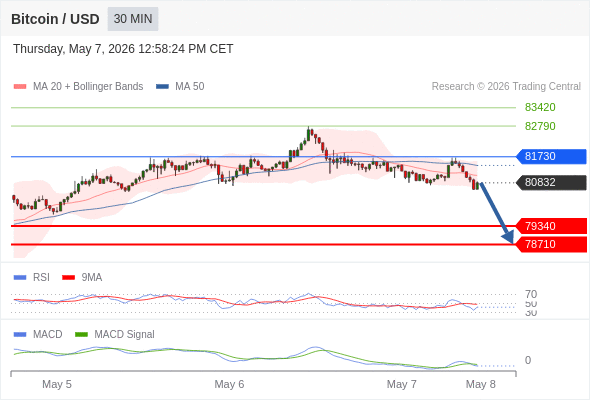Click the 9MA legend label

92,278
